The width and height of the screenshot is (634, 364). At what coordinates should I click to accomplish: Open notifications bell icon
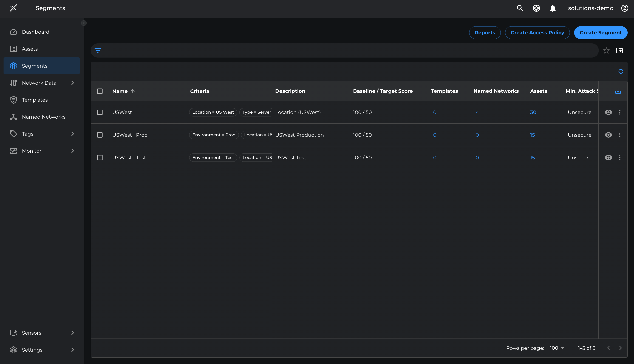tap(553, 8)
